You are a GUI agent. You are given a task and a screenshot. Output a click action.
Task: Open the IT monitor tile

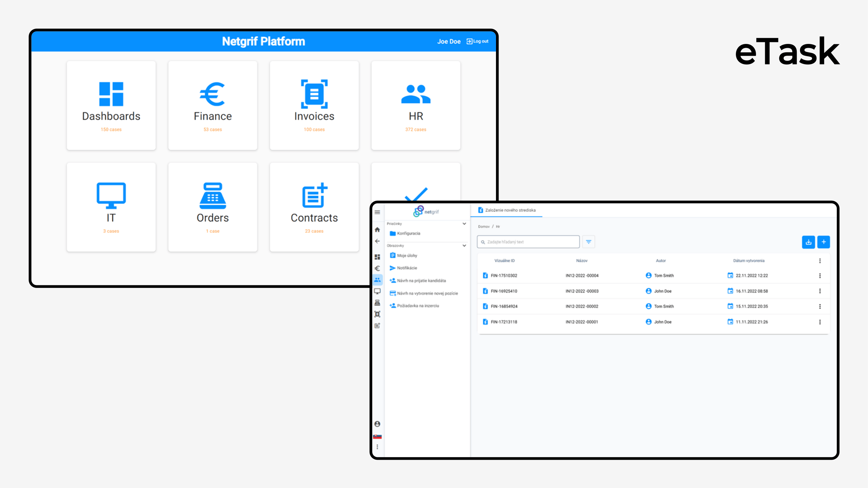[111, 207]
